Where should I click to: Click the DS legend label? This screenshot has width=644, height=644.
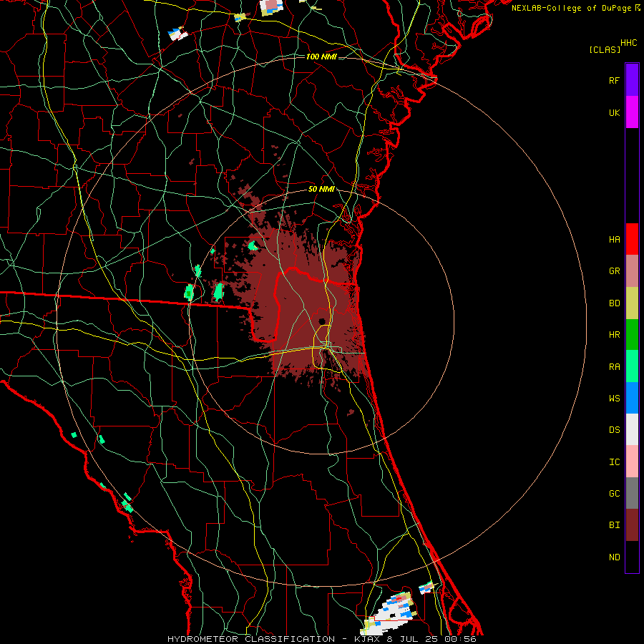pyautogui.click(x=614, y=429)
